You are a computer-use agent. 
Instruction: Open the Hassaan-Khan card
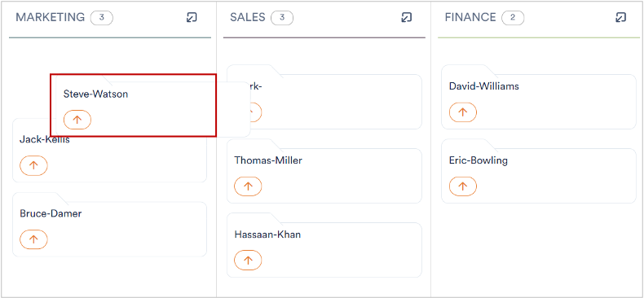pyautogui.click(x=324, y=245)
